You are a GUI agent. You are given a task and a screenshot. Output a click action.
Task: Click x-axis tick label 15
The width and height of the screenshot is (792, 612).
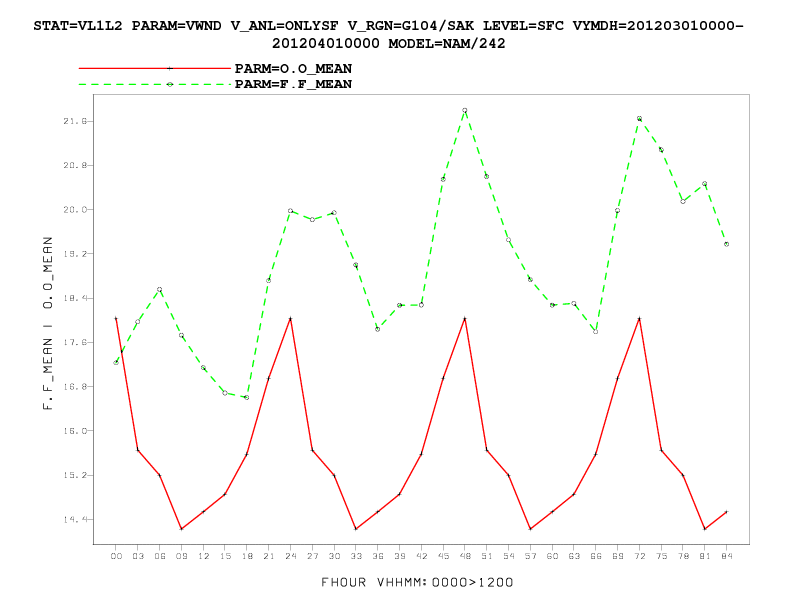[225, 556]
